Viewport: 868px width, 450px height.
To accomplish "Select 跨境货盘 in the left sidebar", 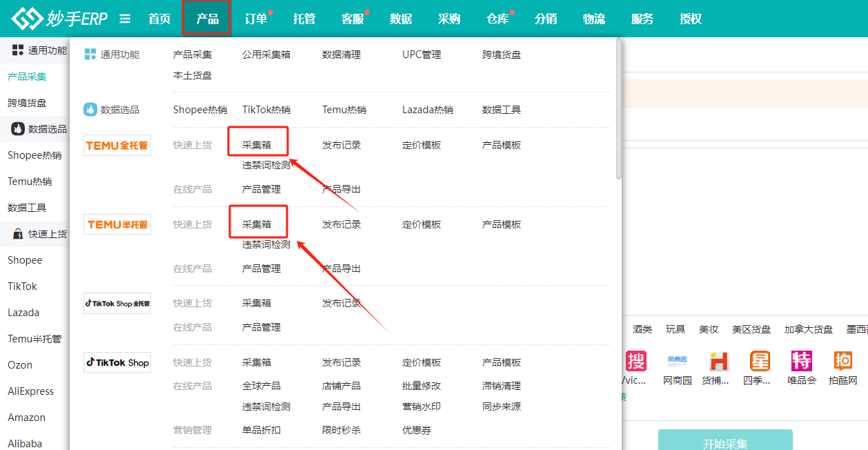I will tap(27, 103).
